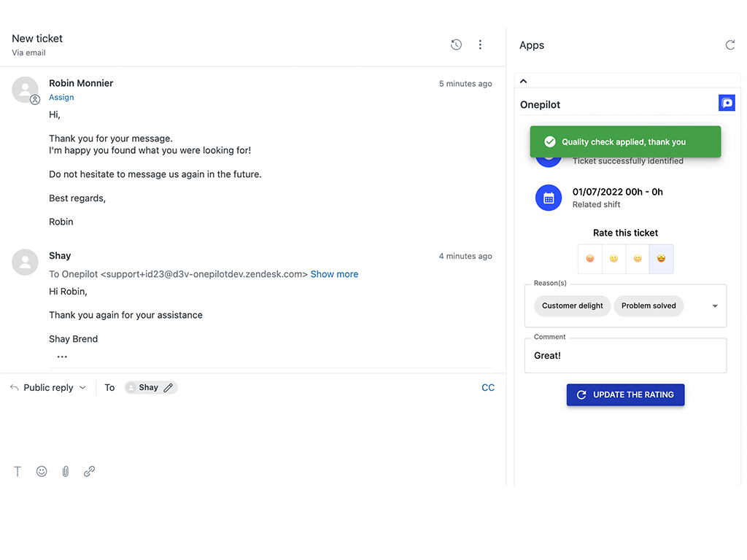Click the Update the Rating button
Viewport: 747px width, 560px height.
pos(625,394)
